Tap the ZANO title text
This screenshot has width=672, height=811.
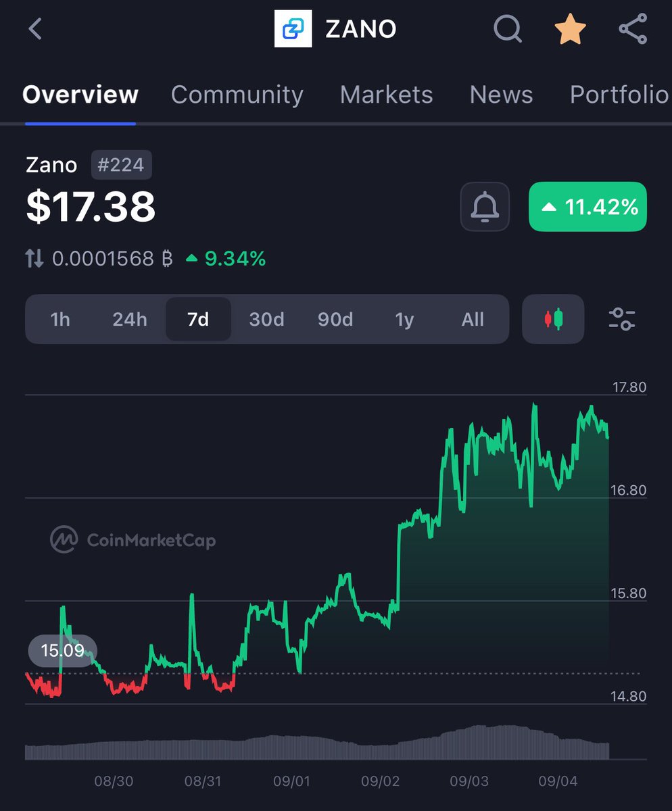361,29
